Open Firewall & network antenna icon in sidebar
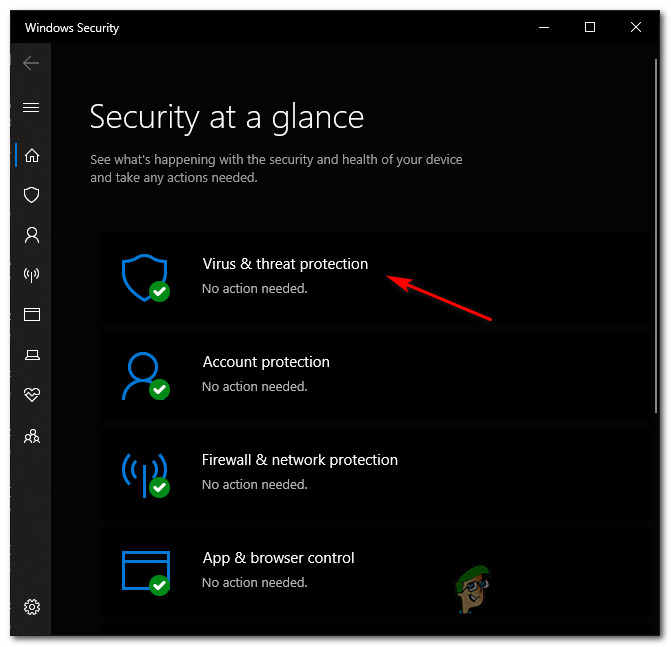Screen dimensions: 671x647 31,275
